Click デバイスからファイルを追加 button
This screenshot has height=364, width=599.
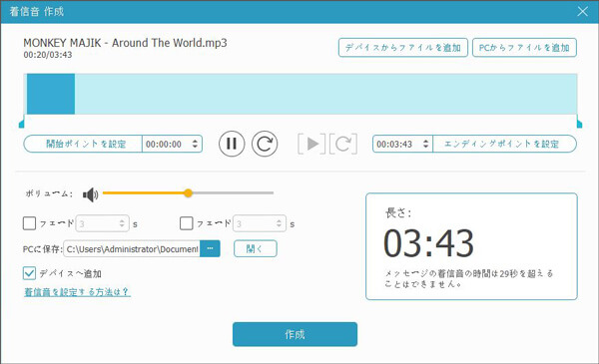click(403, 48)
